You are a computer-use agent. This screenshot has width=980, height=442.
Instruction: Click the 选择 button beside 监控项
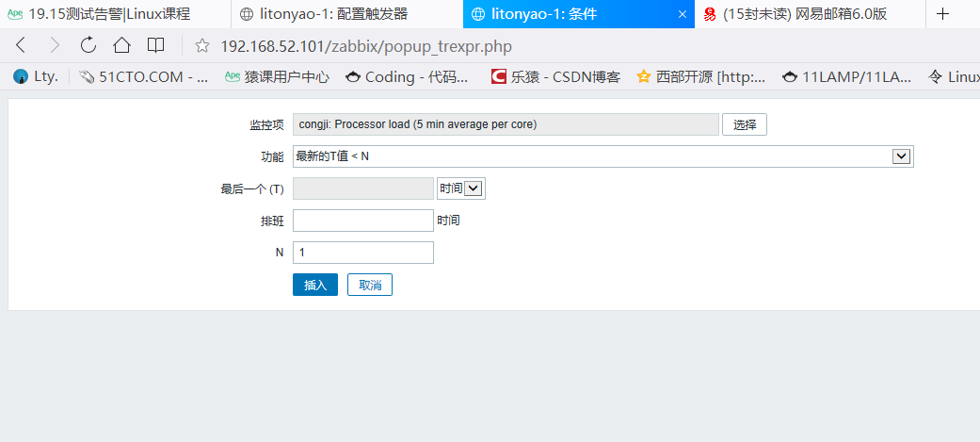click(x=745, y=124)
